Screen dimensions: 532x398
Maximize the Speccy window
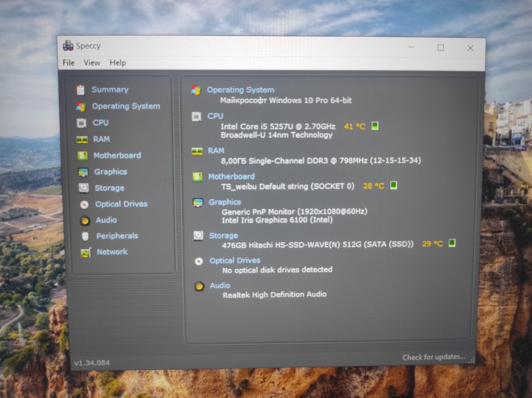(x=441, y=48)
